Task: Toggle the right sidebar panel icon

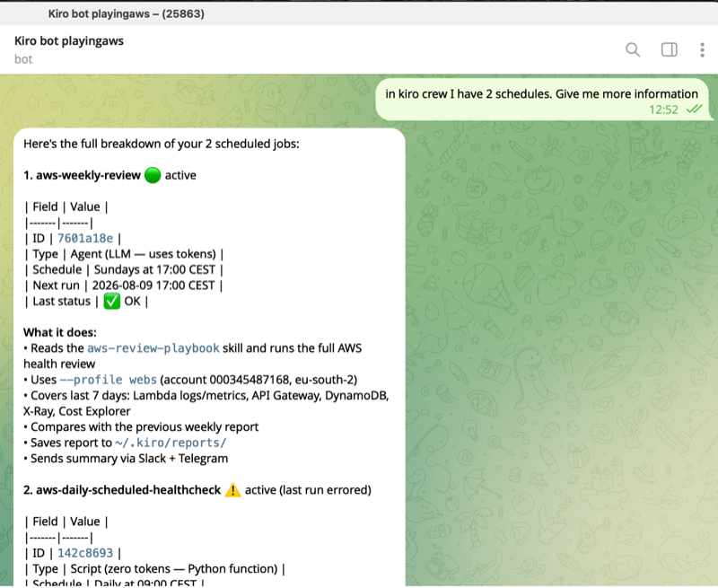Action: pyautogui.click(x=669, y=49)
